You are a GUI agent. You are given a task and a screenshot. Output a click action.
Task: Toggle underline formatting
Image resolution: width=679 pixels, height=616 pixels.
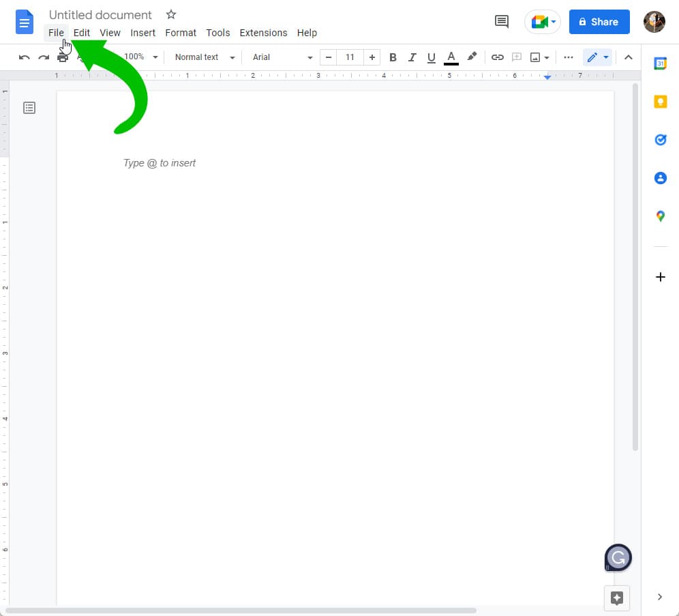pyautogui.click(x=431, y=57)
